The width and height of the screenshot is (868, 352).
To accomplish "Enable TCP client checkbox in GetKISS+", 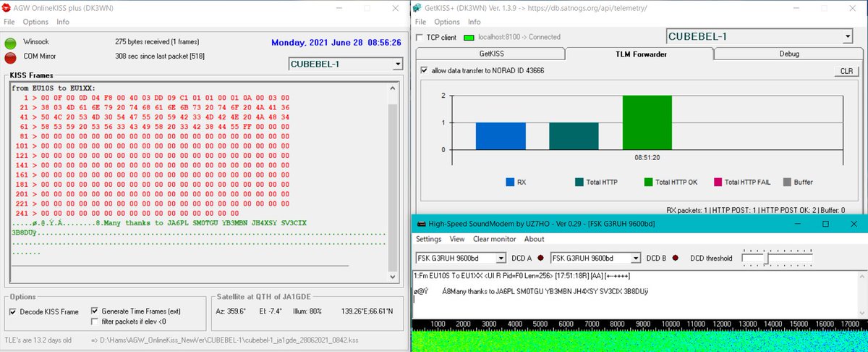I will tap(420, 36).
